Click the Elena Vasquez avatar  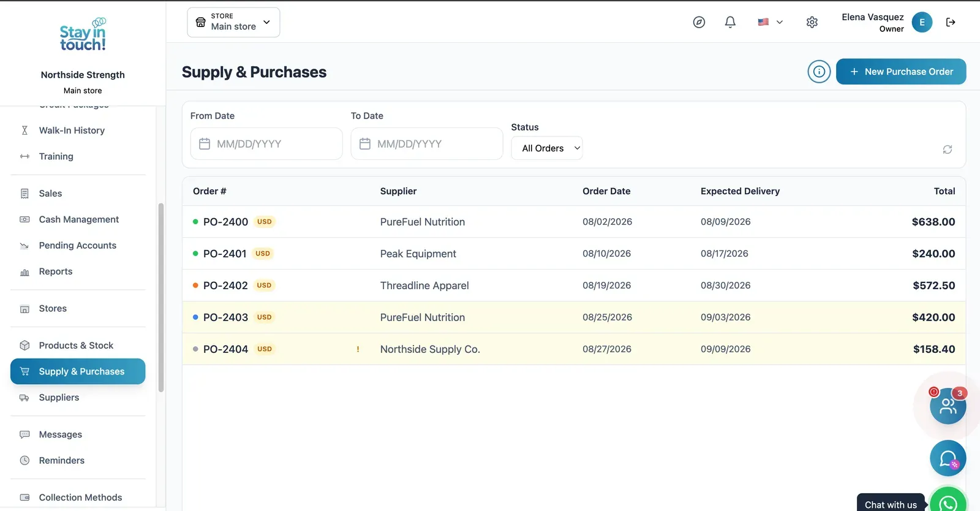point(922,22)
